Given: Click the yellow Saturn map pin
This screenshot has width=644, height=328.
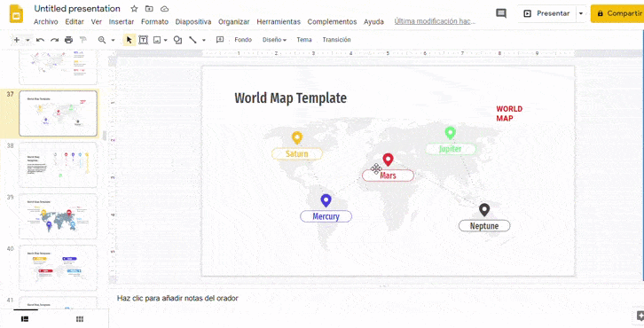Looking at the screenshot, I should [297, 138].
